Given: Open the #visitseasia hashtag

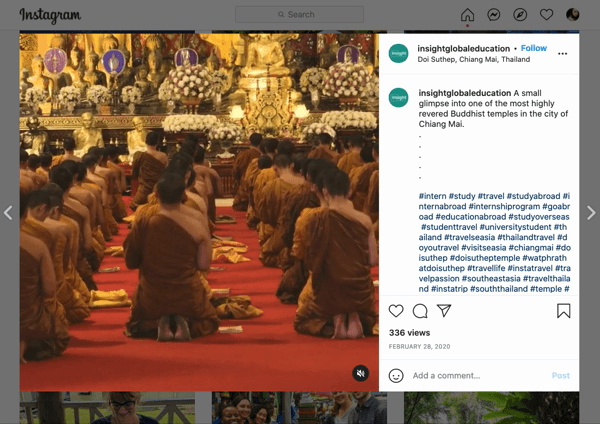Looking at the screenshot, I should (484, 248).
